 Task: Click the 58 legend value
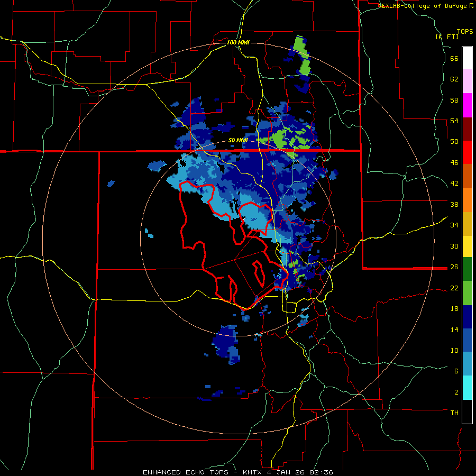coord(454,100)
